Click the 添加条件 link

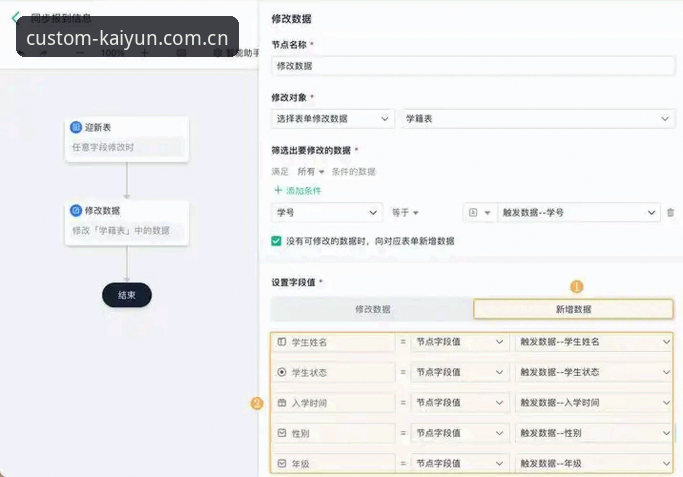point(303,190)
